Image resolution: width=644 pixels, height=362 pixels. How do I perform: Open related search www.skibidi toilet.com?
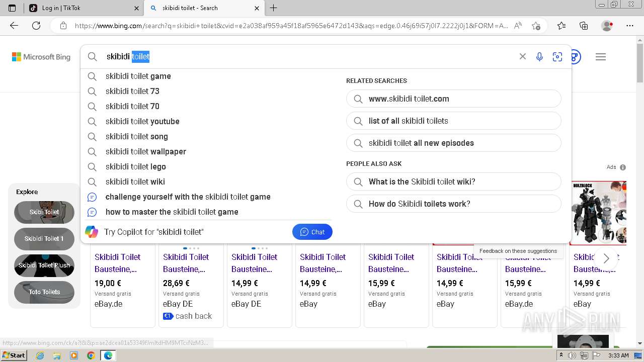click(453, 99)
